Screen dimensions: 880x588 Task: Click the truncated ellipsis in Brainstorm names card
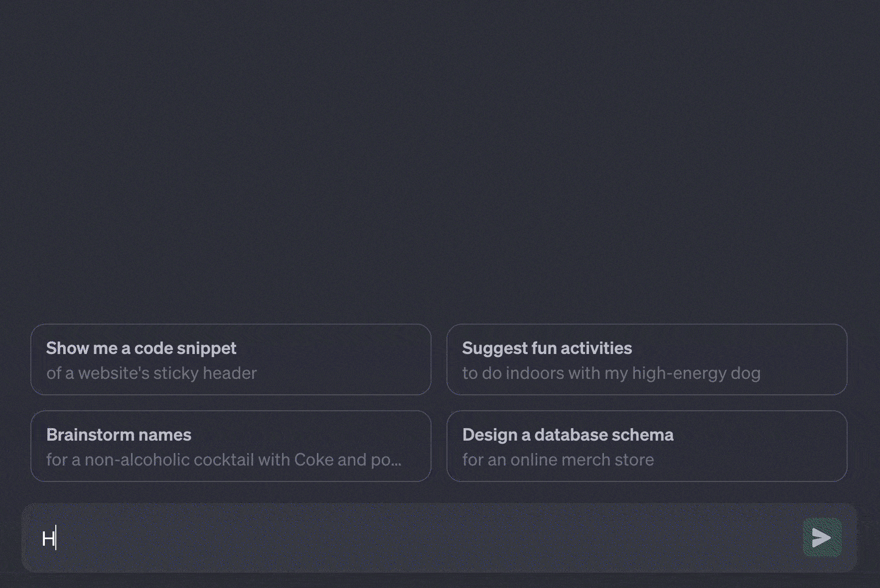click(x=396, y=461)
